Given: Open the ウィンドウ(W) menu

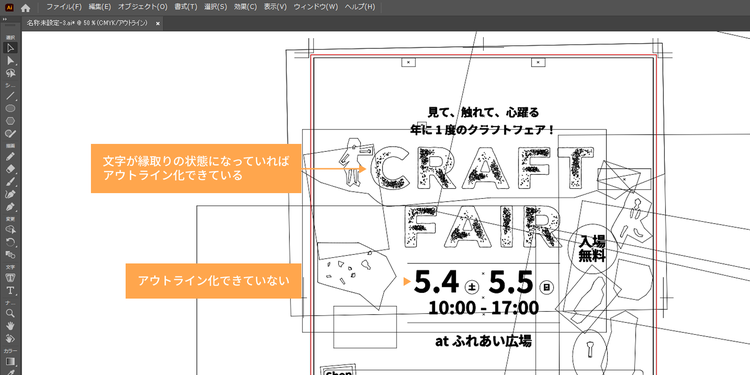Looking at the screenshot, I should [316, 7].
